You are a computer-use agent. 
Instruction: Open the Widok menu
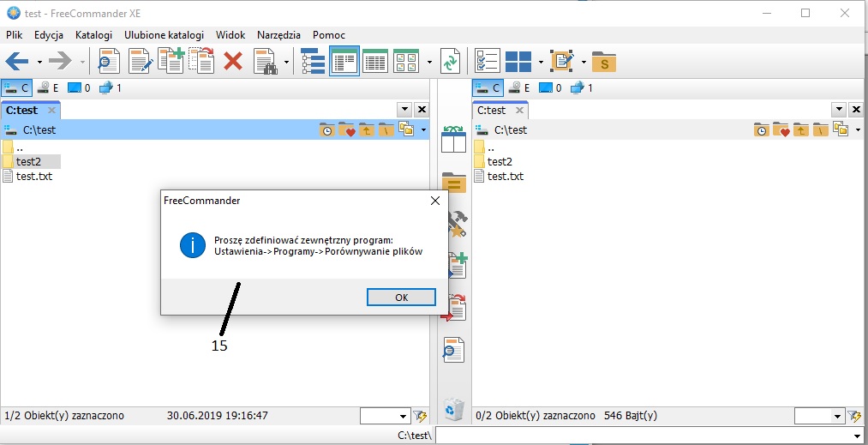[x=230, y=35]
